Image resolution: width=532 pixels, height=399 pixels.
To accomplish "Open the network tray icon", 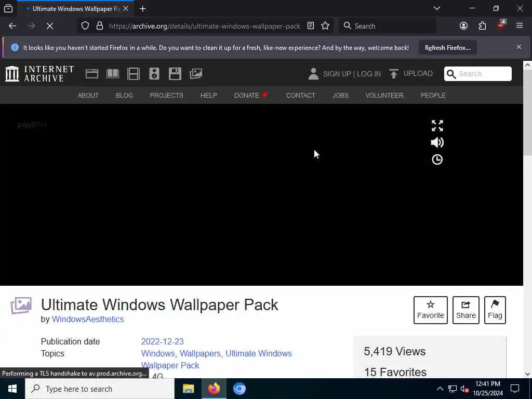I will coord(453,389).
